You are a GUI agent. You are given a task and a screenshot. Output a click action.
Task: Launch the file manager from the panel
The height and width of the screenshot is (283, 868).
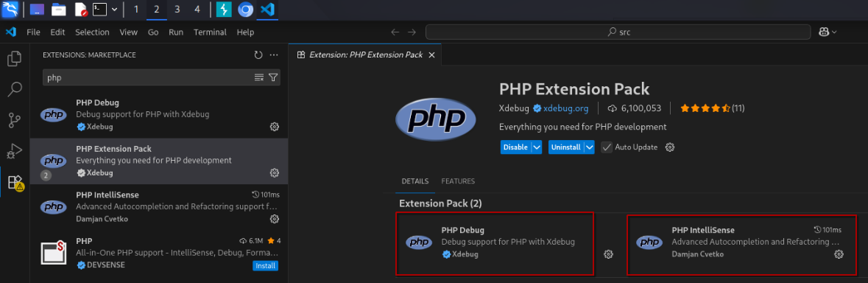coord(59,10)
